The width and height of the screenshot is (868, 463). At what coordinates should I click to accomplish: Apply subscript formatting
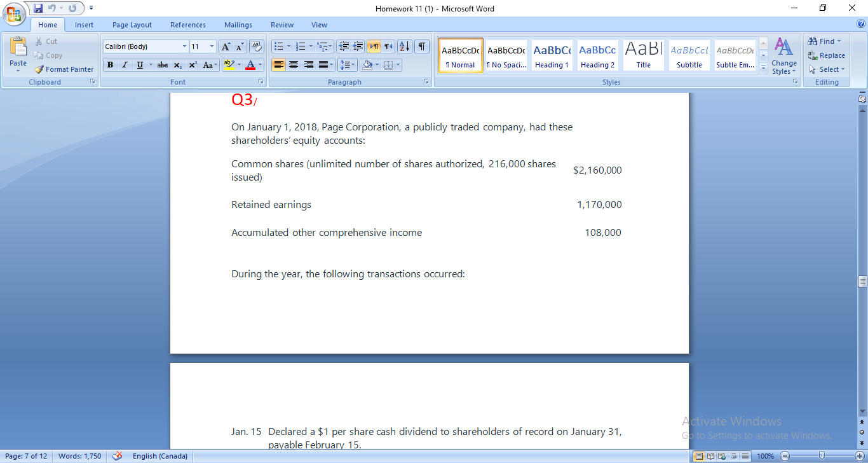click(179, 64)
